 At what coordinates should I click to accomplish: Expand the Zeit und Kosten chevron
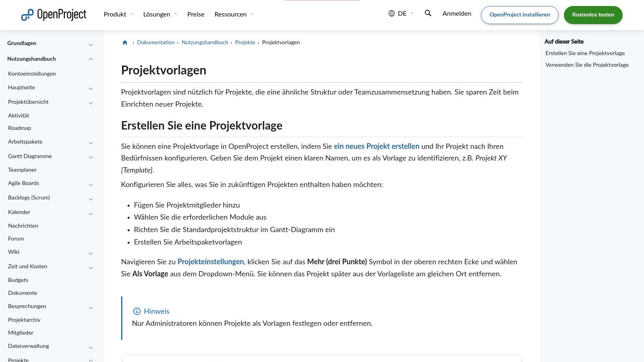[x=91, y=268]
